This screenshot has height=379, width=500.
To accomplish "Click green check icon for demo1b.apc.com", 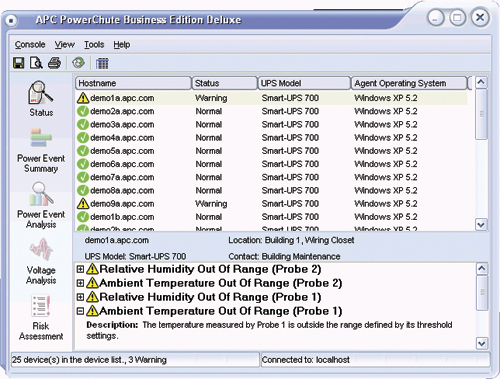I will coord(83,217).
